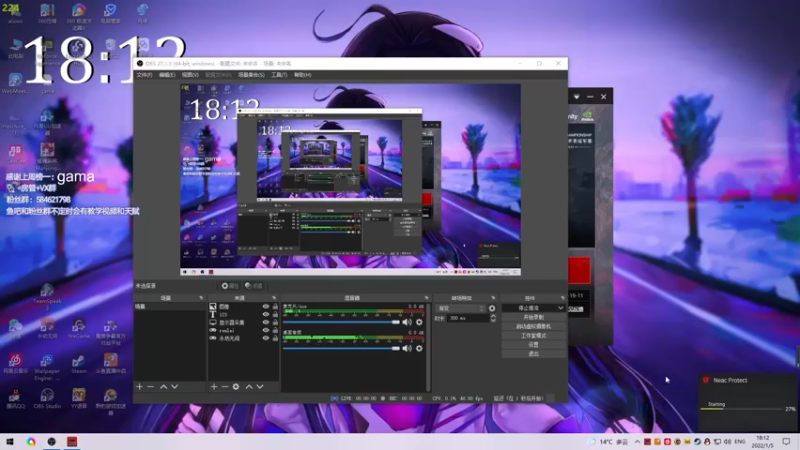Open the 编辑(E) menu in OBS
The image size is (800, 450).
point(167,75)
